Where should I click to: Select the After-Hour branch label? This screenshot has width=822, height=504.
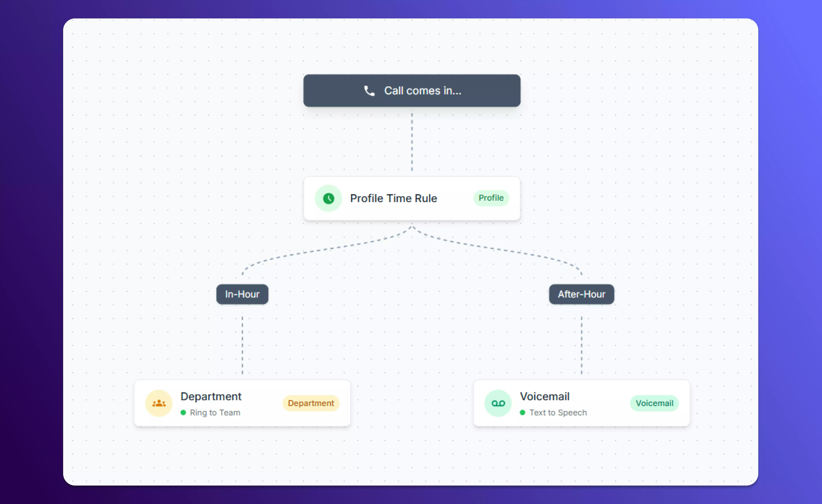coord(581,294)
